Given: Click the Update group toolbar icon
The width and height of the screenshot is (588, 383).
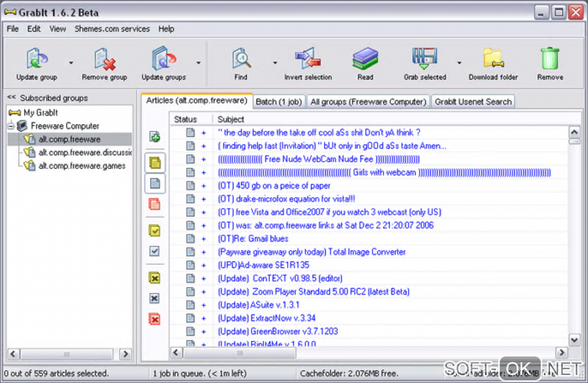Looking at the screenshot, I should tap(37, 58).
